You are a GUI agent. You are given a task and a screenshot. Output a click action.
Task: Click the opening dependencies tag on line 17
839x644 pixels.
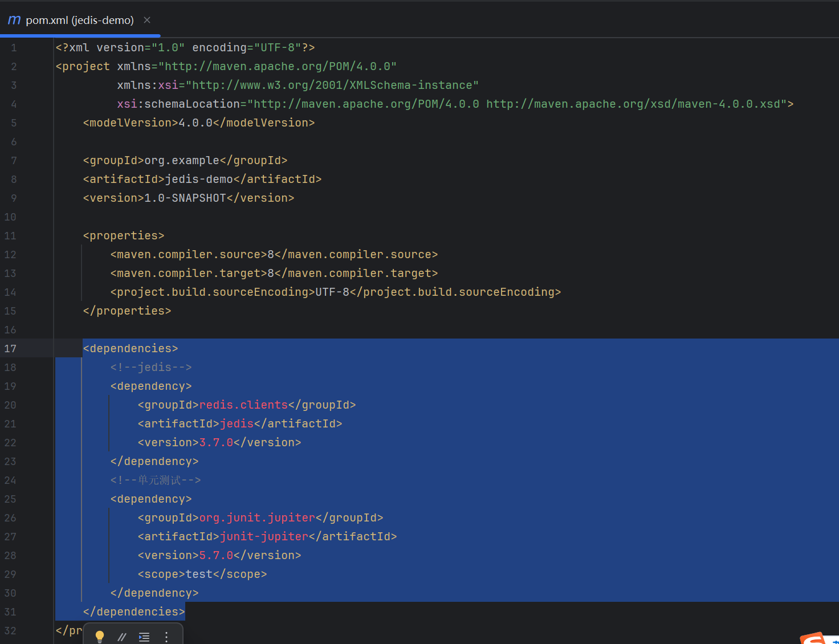pyautogui.click(x=131, y=349)
